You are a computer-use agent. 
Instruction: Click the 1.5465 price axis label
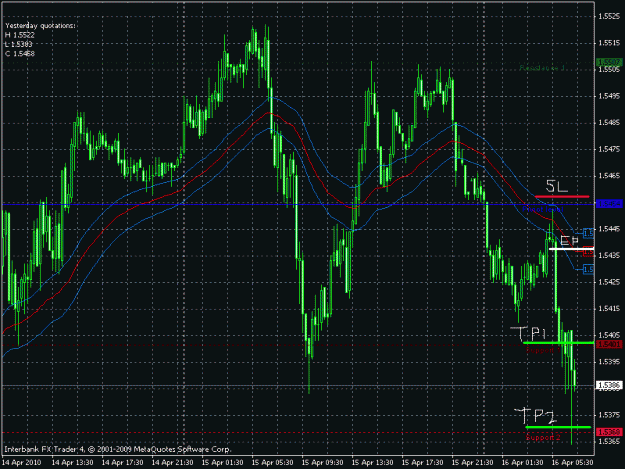point(609,176)
